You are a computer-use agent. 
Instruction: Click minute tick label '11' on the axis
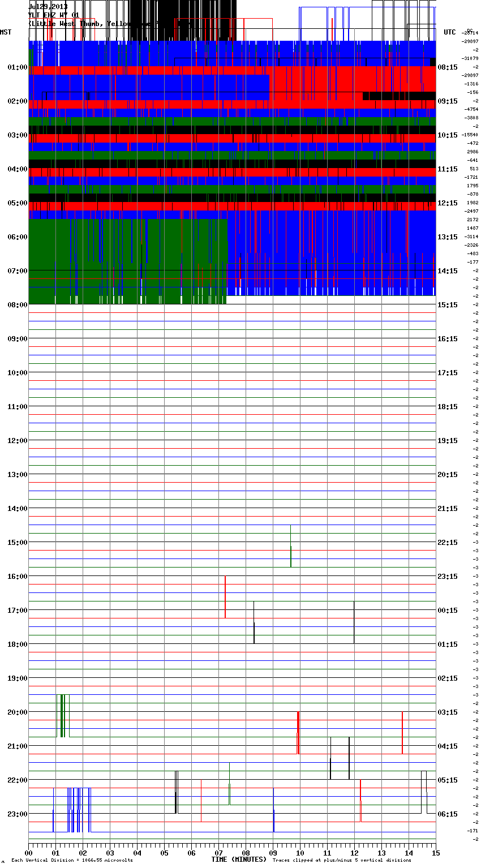tap(328, 853)
